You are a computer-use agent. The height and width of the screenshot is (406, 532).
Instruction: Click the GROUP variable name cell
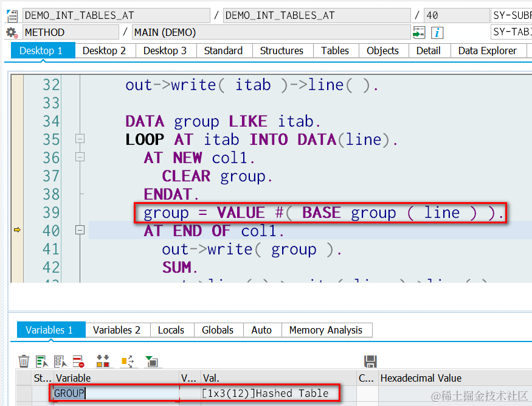tap(116, 393)
